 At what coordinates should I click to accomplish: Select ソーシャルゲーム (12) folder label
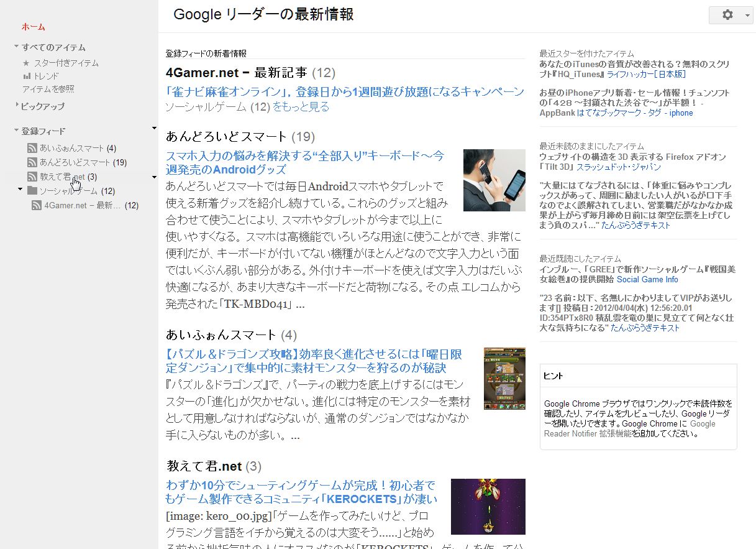tap(77, 191)
